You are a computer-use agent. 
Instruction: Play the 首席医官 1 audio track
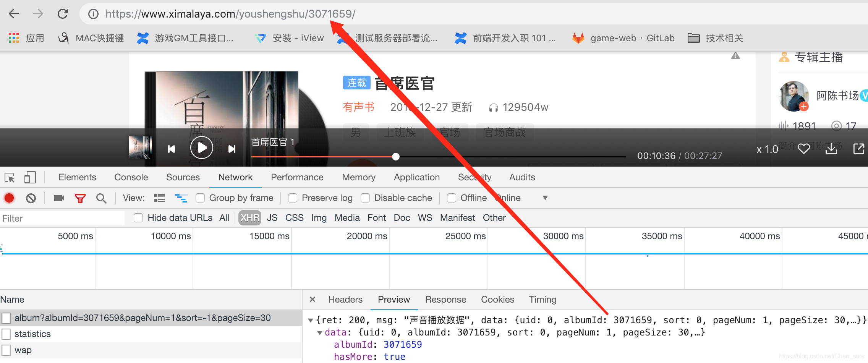tap(202, 147)
